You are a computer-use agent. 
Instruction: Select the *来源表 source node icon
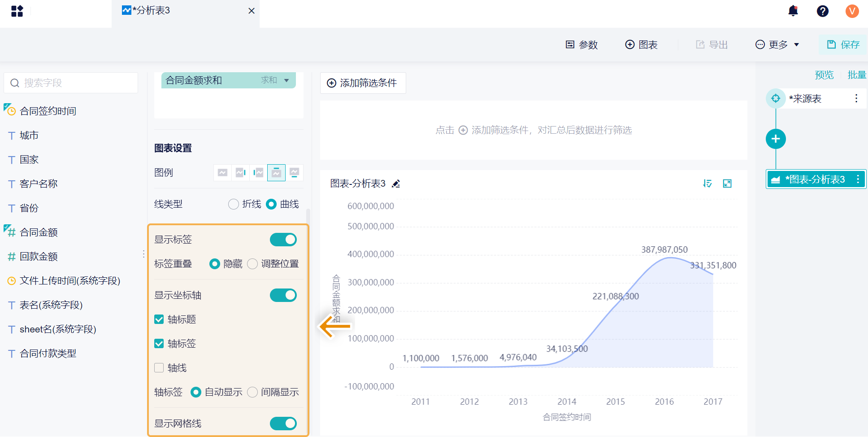point(776,98)
